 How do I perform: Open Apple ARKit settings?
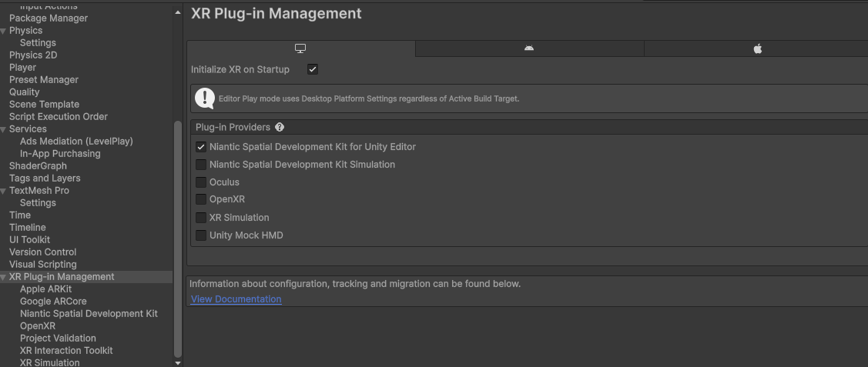click(x=46, y=289)
